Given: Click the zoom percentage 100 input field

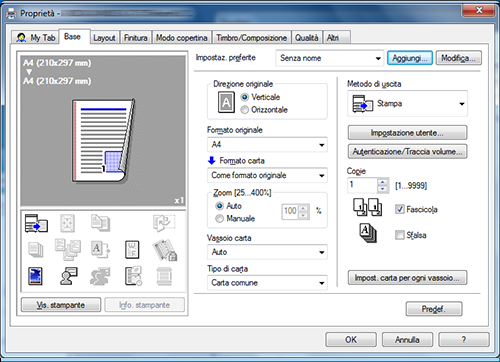Looking at the screenshot, I should pos(290,211).
